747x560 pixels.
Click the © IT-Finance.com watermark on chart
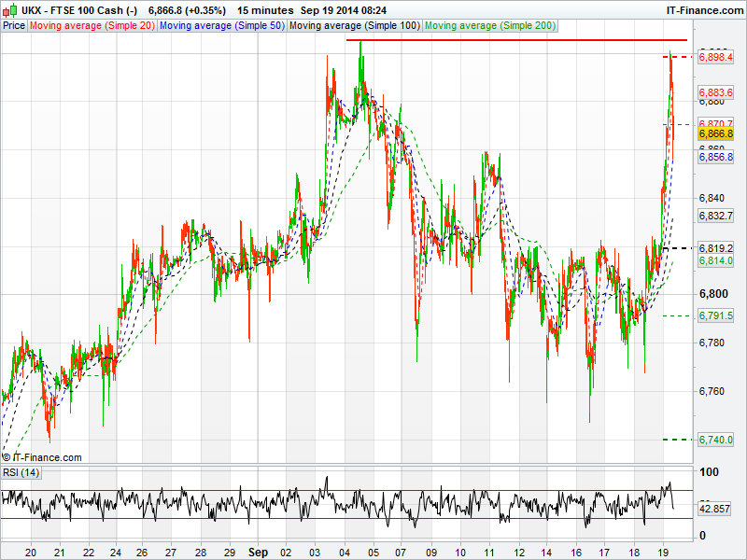(43, 457)
